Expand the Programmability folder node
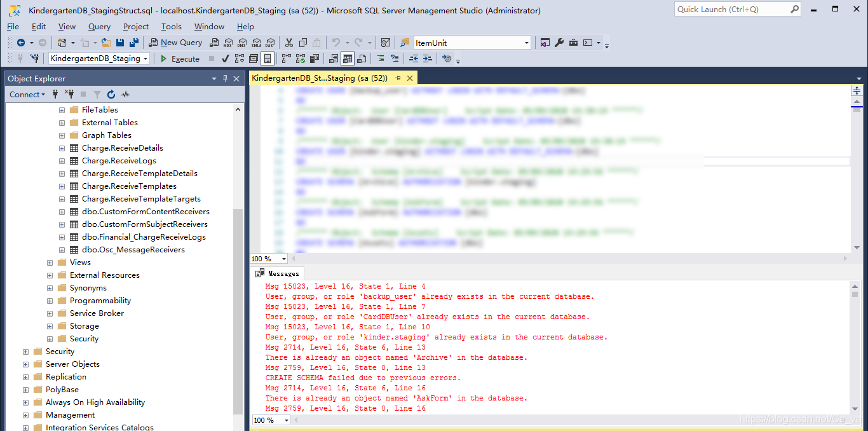This screenshot has height=431, width=868. coord(50,301)
